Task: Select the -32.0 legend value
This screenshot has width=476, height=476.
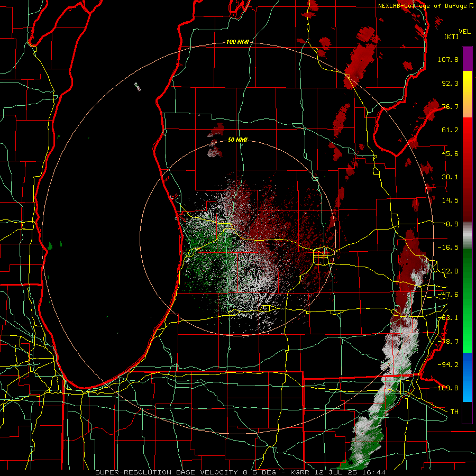Action: point(448,271)
